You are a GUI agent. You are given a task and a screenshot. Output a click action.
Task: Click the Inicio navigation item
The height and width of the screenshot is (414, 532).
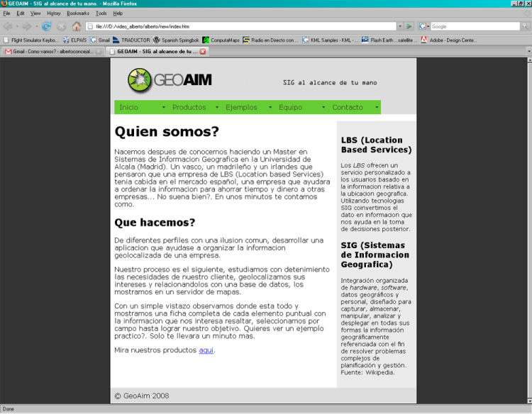tap(128, 108)
